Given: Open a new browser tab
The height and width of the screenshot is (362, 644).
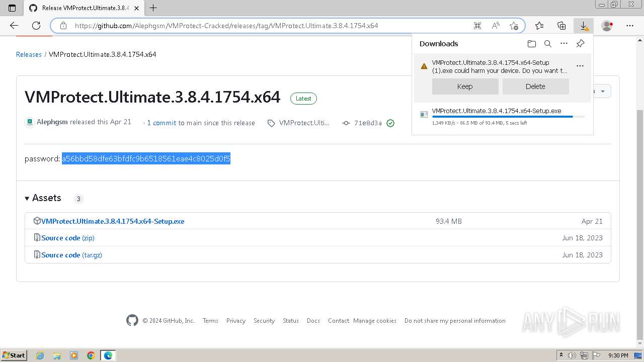Looking at the screenshot, I should point(153,8).
